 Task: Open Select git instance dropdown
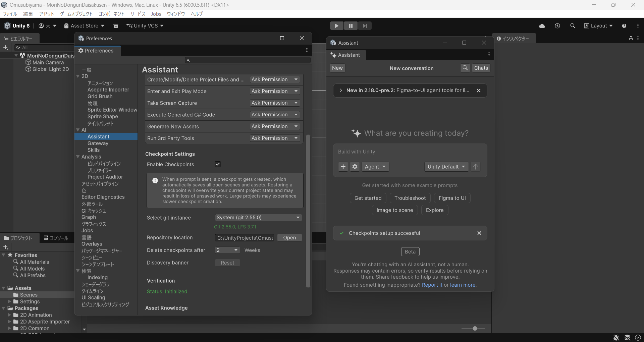pos(258,218)
